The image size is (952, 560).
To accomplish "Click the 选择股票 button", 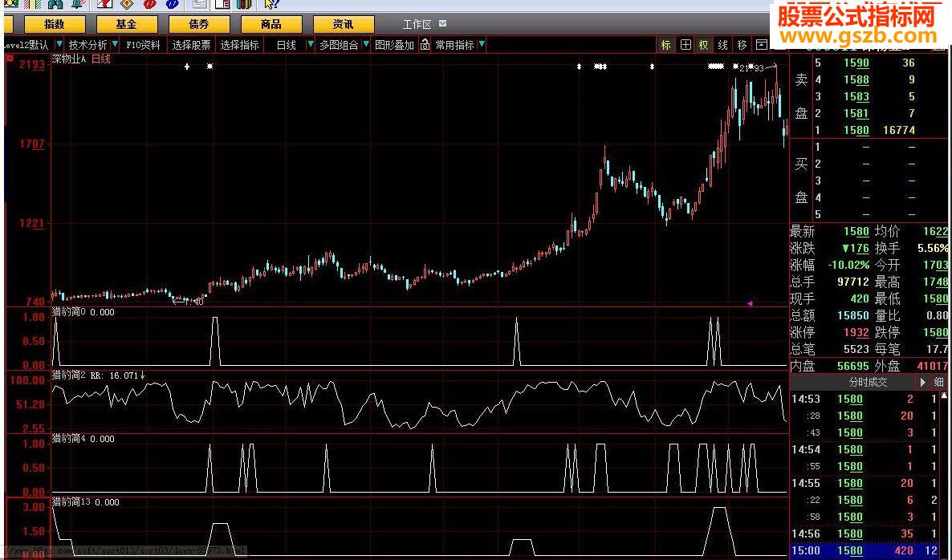I will (192, 45).
